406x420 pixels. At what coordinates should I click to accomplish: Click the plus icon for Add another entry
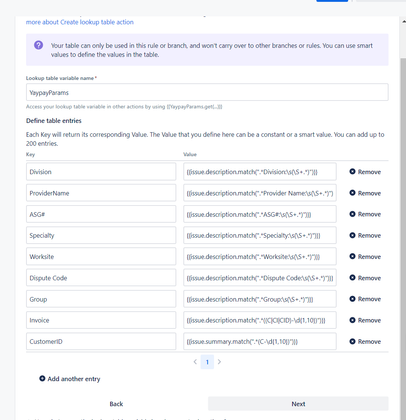(42, 379)
